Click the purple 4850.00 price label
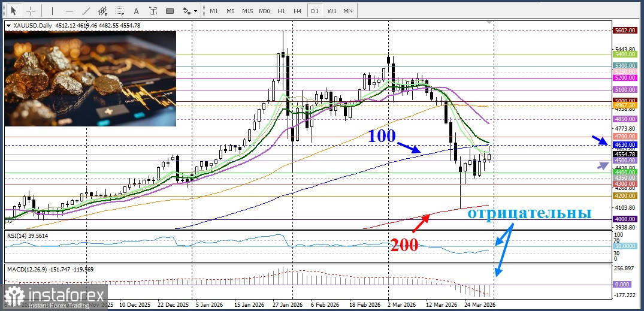 tap(625, 119)
